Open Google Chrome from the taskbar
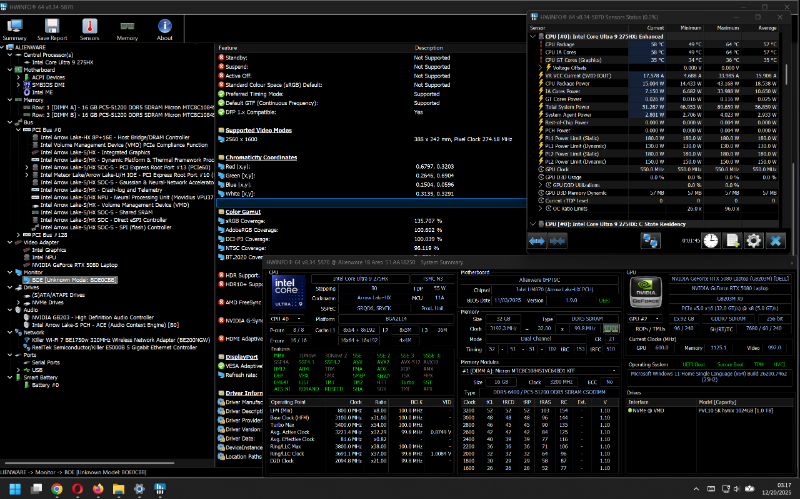The image size is (800, 499). pyautogui.click(x=56, y=488)
